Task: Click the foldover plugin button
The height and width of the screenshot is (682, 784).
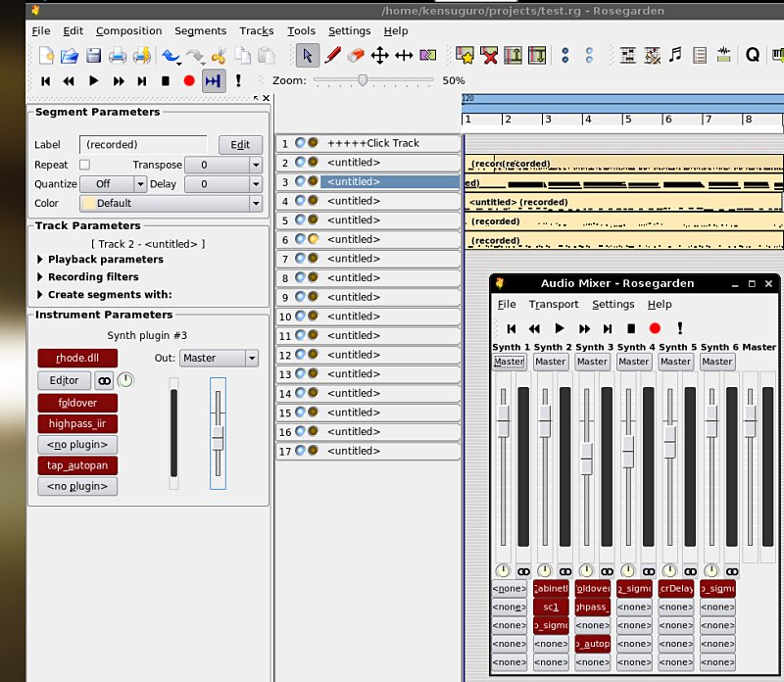Action: pos(77,403)
